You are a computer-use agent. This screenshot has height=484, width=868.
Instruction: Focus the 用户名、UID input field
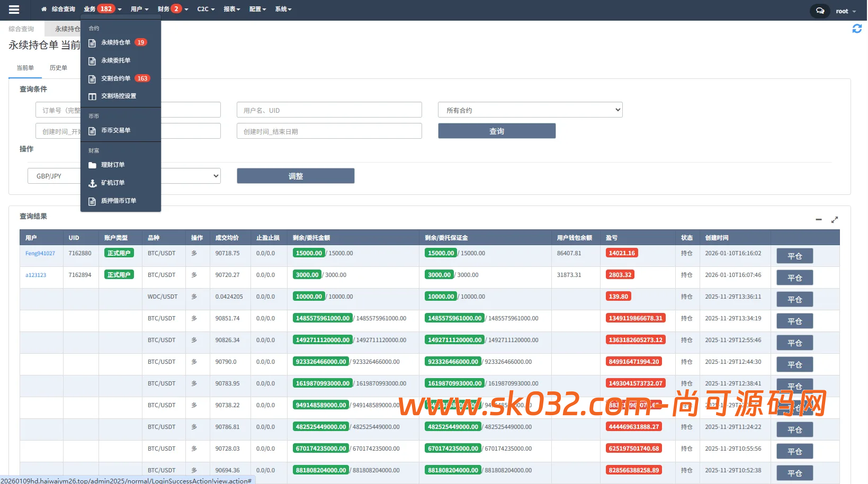point(329,110)
